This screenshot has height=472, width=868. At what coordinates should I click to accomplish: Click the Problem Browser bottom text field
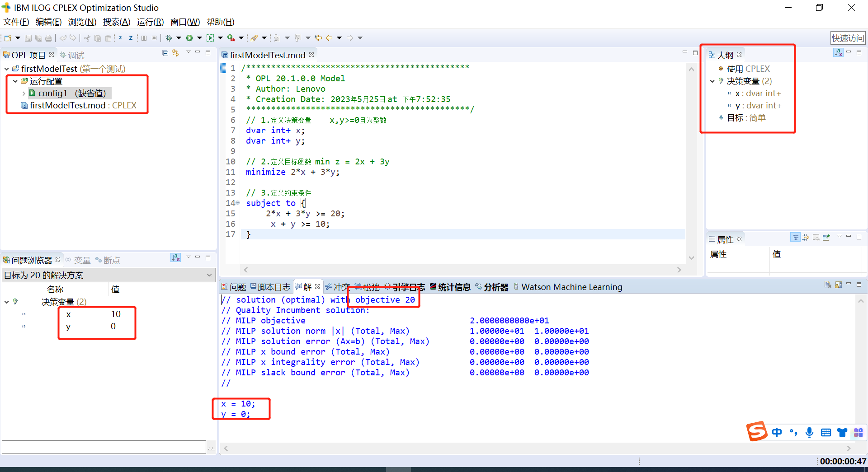[104, 447]
